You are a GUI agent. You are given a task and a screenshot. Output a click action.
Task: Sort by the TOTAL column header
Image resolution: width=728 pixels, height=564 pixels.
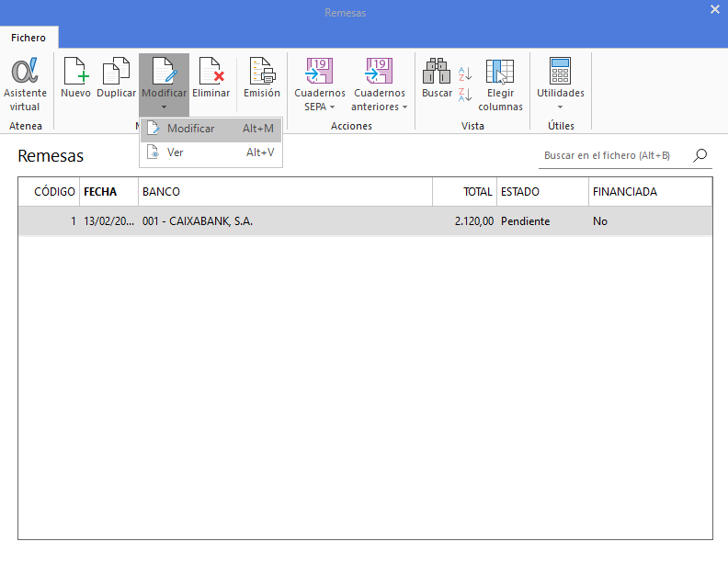tap(465, 192)
